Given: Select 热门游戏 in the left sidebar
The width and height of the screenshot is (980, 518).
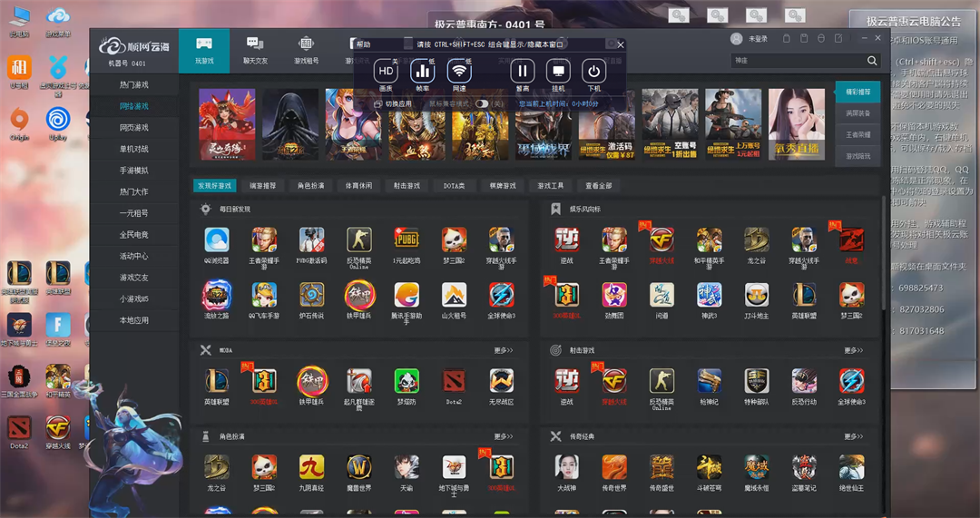Looking at the screenshot, I should [x=133, y=84].
